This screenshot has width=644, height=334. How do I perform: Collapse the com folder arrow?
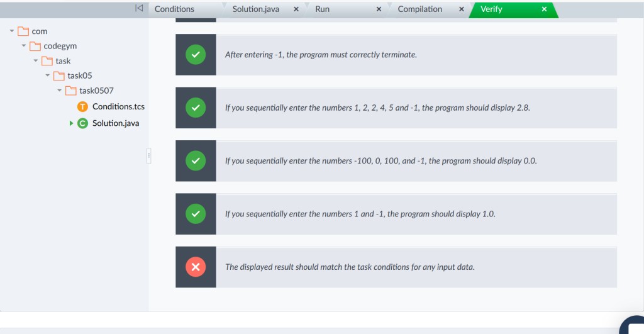coord(12,31)
